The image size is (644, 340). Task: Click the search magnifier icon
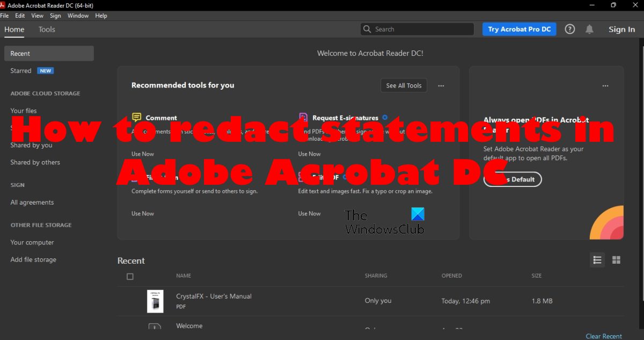pyautogui.click(x=367, y=29)
